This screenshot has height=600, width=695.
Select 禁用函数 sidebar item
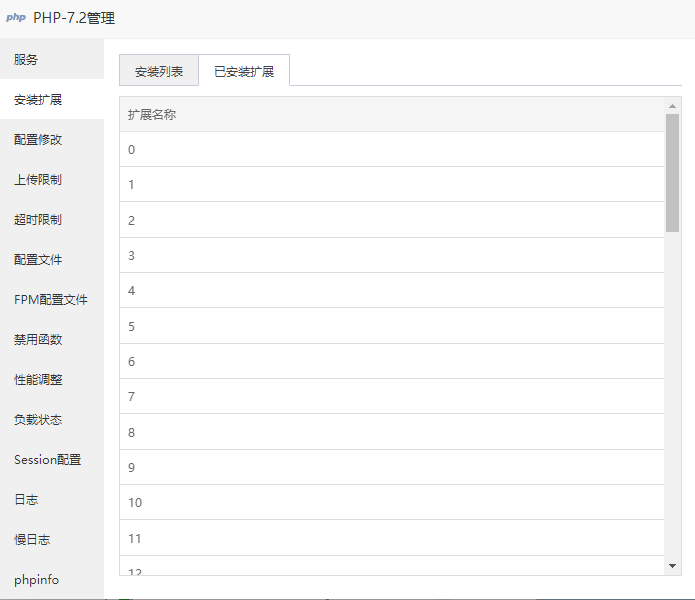tap(52, 339)
